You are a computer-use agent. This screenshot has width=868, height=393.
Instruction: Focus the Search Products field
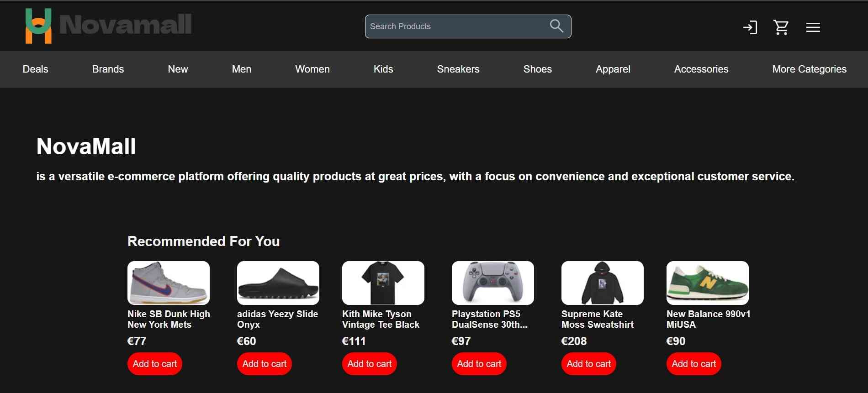click(468, 26)
